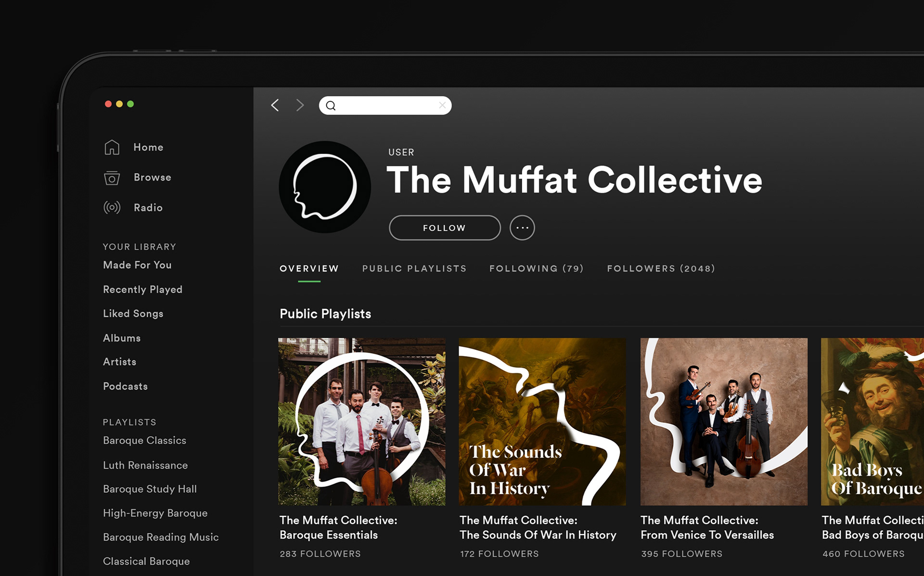Click the Radio broadcast icon in sidebar
The width and height of the screenshot is (924, 576).
[x=112, y=207]
